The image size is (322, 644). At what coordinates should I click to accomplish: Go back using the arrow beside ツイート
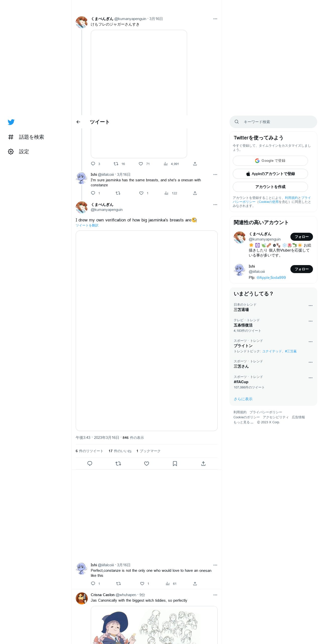(78, 122)
